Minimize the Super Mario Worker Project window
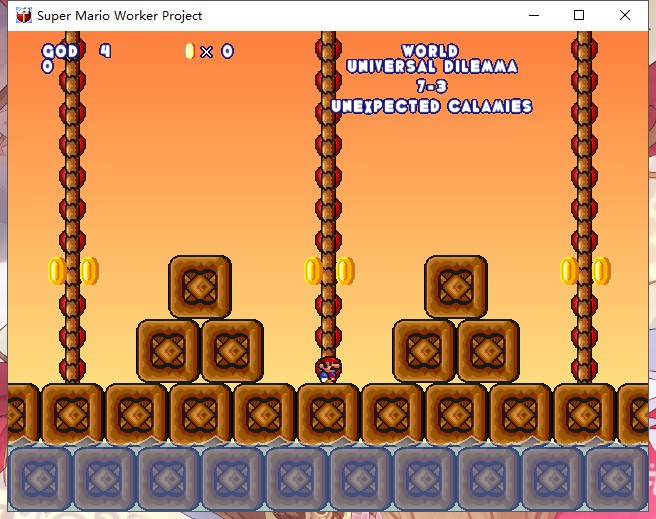This screenshot has width=656, height=519. tap(534, 15)
